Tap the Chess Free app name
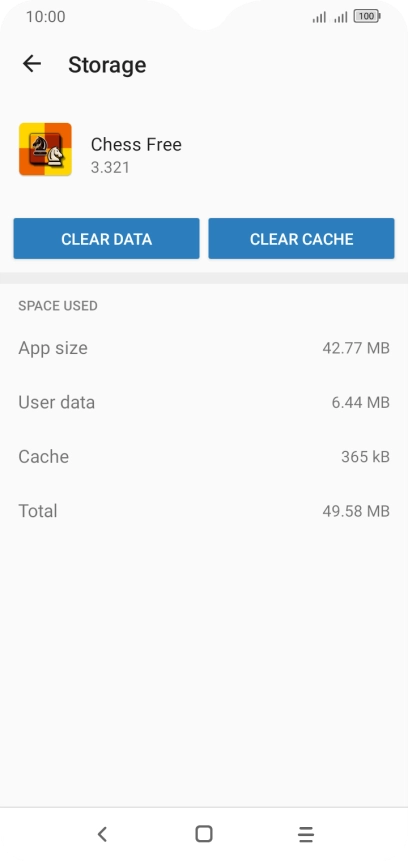 point(136,144)
